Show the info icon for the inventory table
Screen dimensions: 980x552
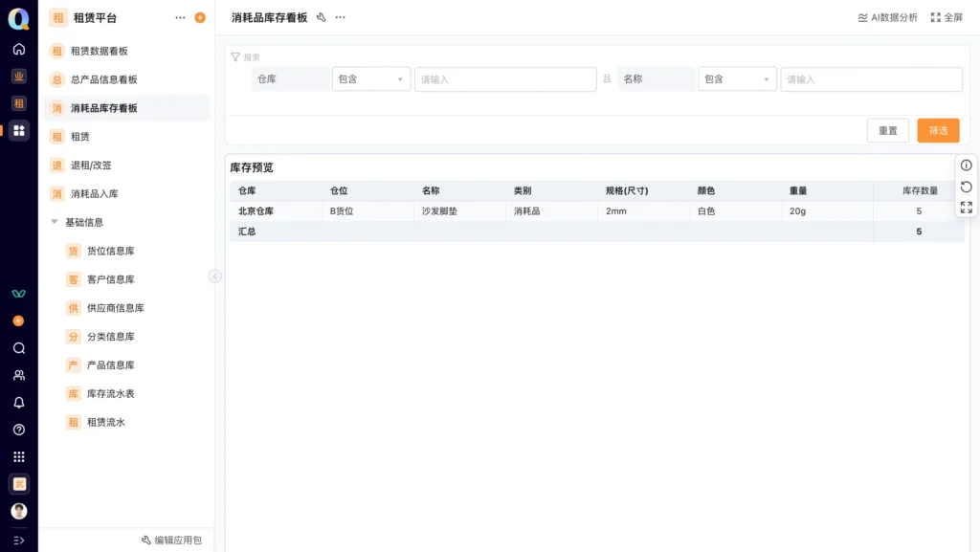(x=966, y=166)
